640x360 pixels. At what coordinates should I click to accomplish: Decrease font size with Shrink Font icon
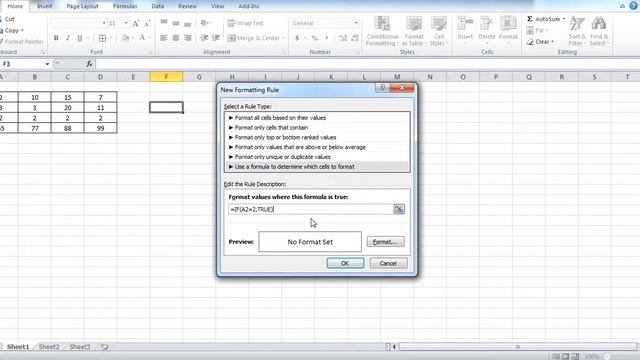click(147, 24)
